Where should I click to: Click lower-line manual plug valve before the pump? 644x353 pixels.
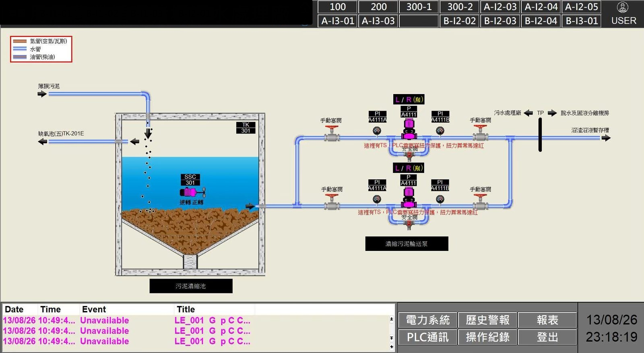[x=332, y=202]
